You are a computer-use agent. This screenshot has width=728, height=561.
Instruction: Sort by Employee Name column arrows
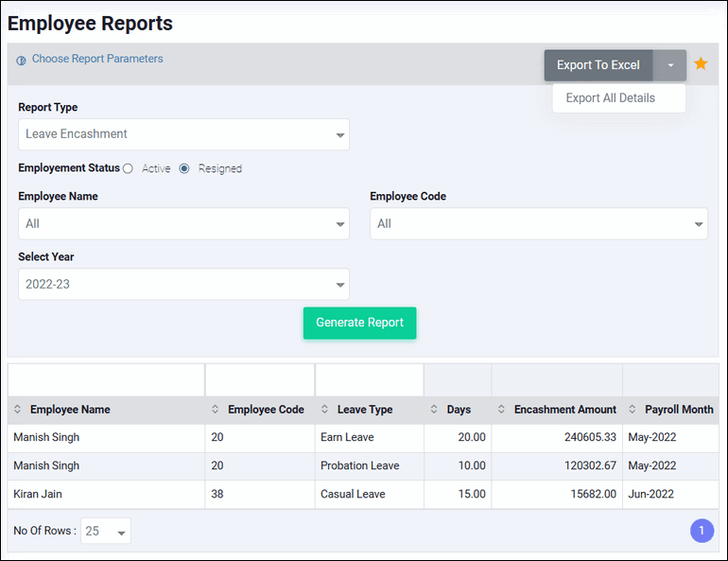[x=18, y=410]
